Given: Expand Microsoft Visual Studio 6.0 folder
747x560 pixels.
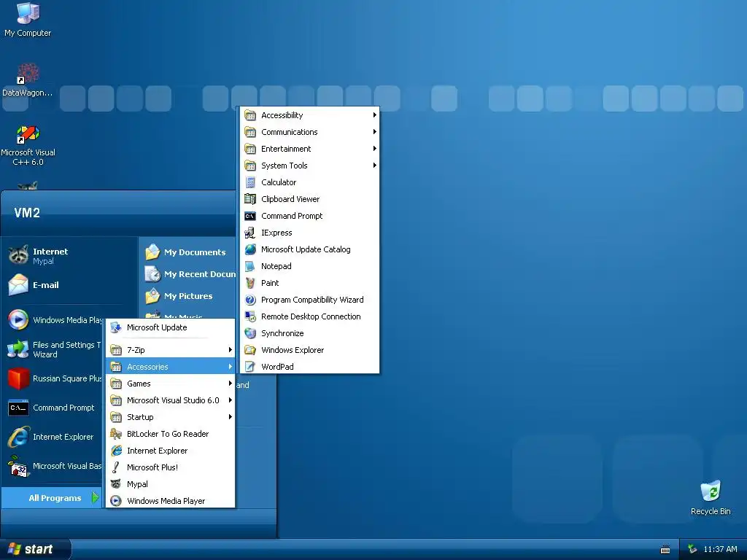Looking at the screenshot, I should coord(170,400).
